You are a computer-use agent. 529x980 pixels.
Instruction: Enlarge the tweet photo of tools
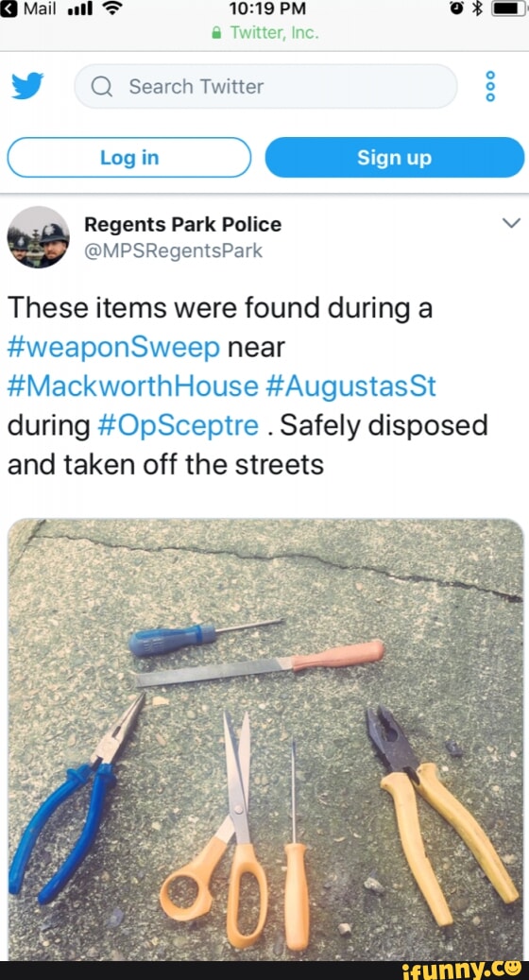[265, 739]
